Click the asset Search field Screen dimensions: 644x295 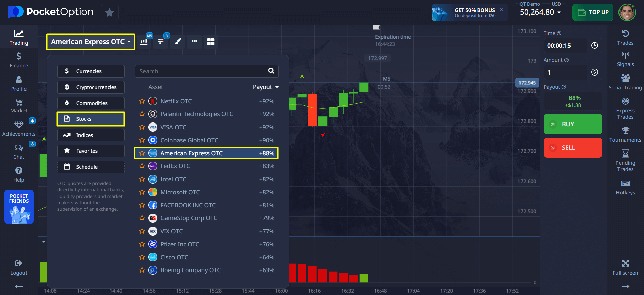[x=201, y=71]
